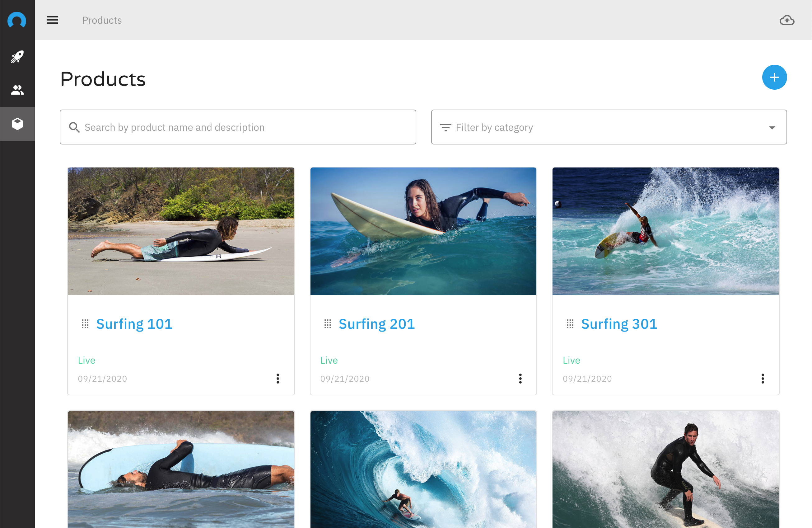Click the search magnifier icon
Image resolution: width=812 pixels, height=528 pixels.
click(x=74, y=127)
